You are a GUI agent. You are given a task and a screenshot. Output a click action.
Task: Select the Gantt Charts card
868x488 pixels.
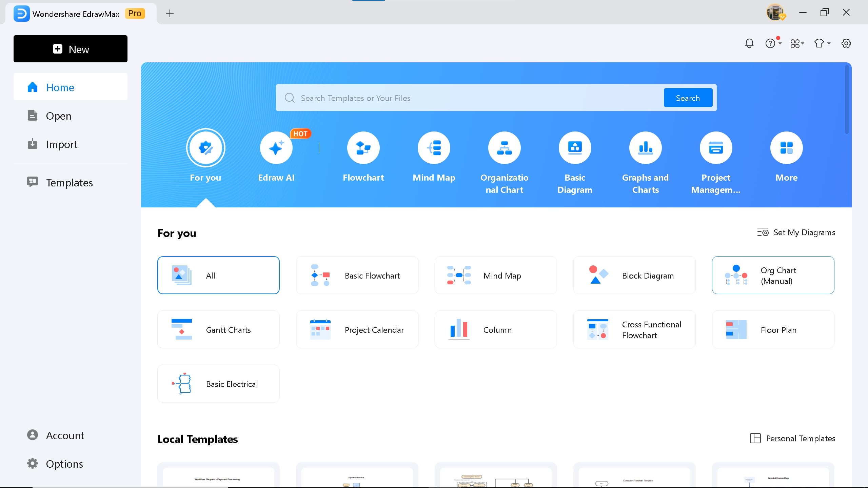(x=218, y=329)
